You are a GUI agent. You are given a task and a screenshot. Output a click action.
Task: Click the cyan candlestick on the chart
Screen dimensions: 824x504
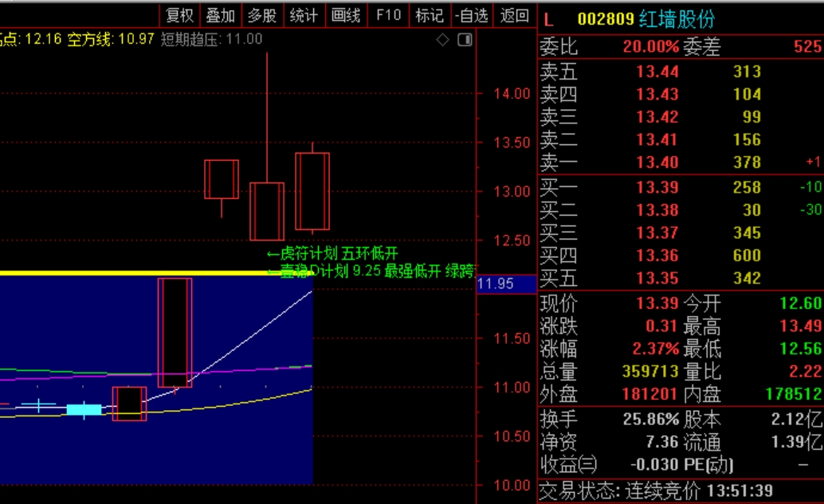coord(84,409)
